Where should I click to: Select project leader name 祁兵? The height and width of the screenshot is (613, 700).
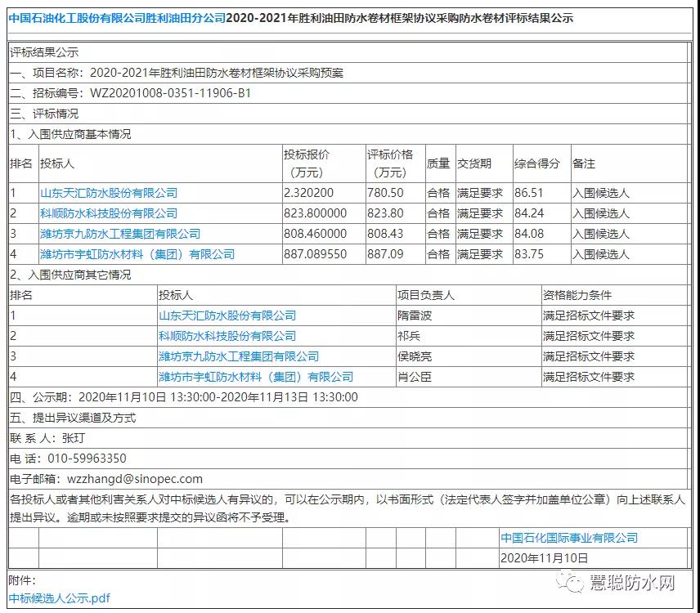tap(409, 337)
